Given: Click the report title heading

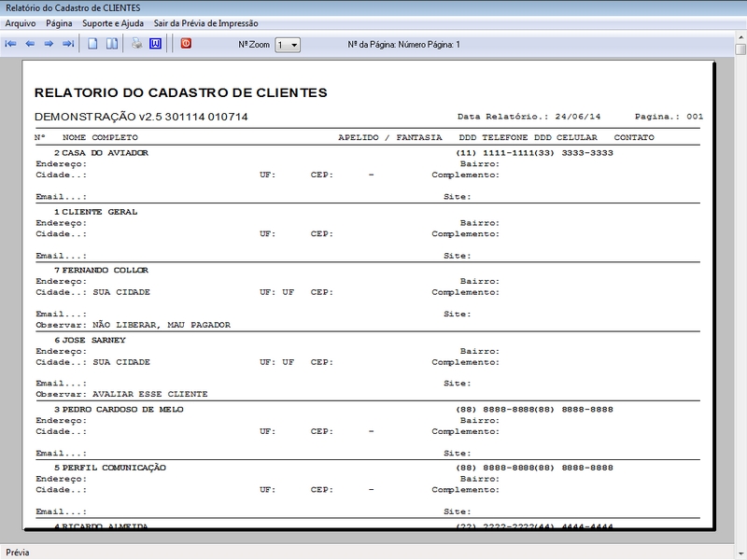Looking at the screenshot, I should point(180,93).
